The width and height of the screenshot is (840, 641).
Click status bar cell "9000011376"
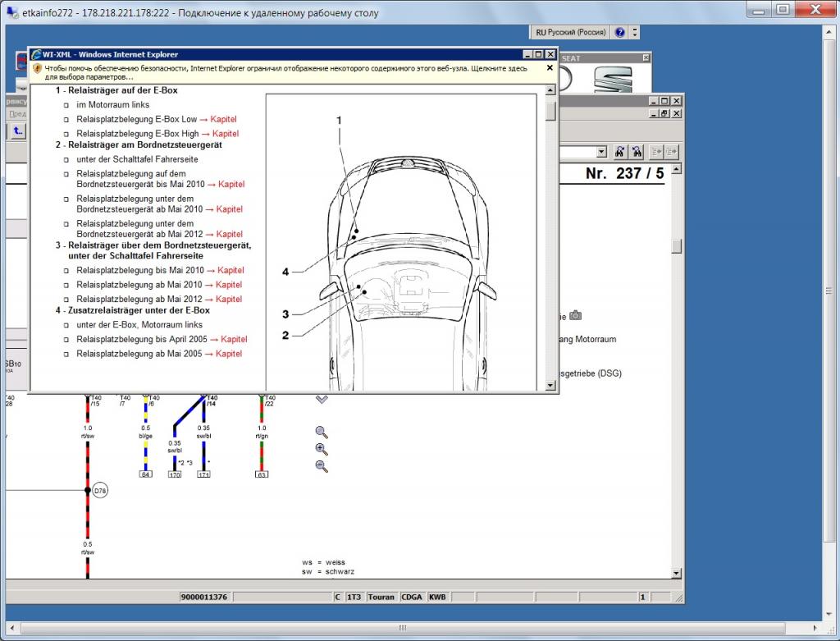(x=204, y=597)
